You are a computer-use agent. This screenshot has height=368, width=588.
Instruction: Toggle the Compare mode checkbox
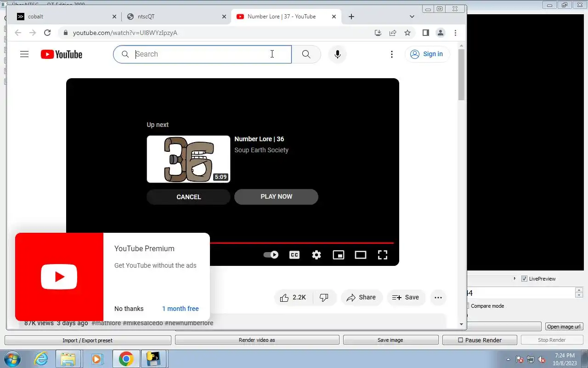[x=467, y=306]
